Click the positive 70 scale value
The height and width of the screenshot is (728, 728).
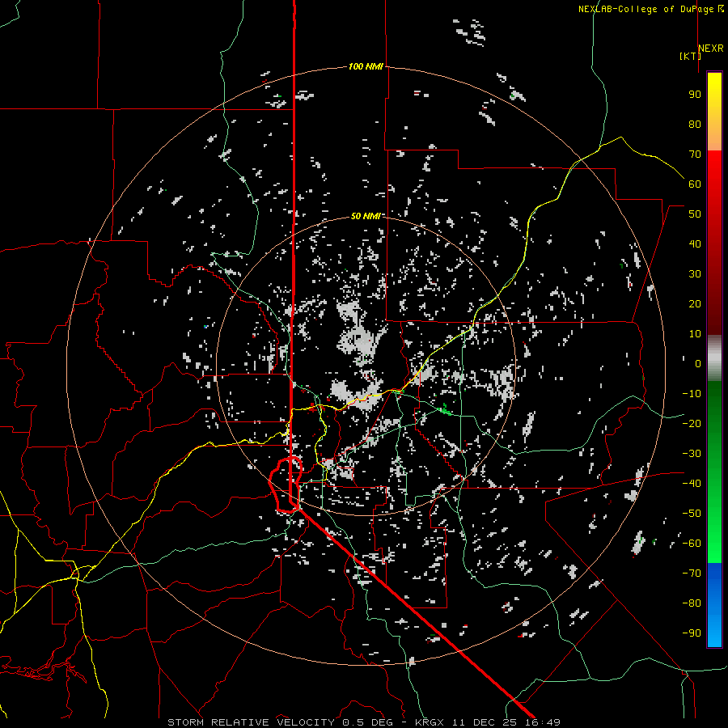695,154
